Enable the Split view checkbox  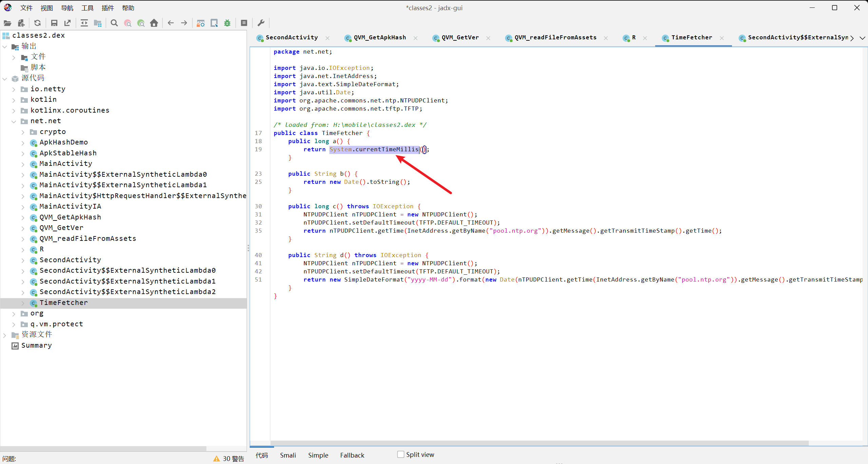pos(401,455)
